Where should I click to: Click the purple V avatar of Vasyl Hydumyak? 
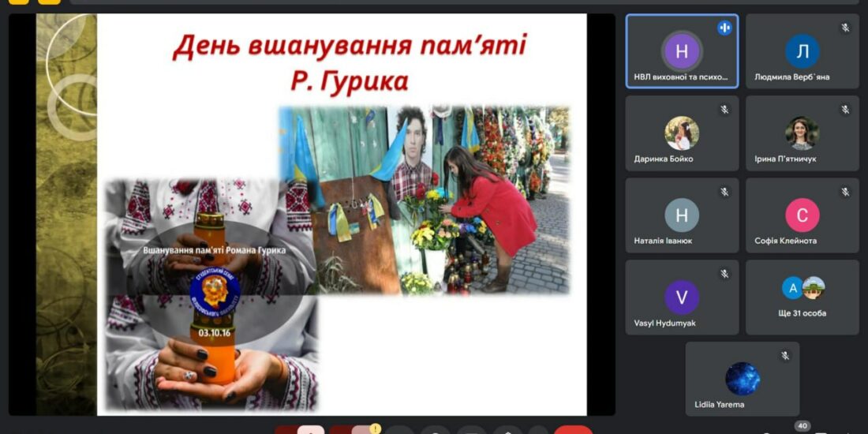point(682,297)
